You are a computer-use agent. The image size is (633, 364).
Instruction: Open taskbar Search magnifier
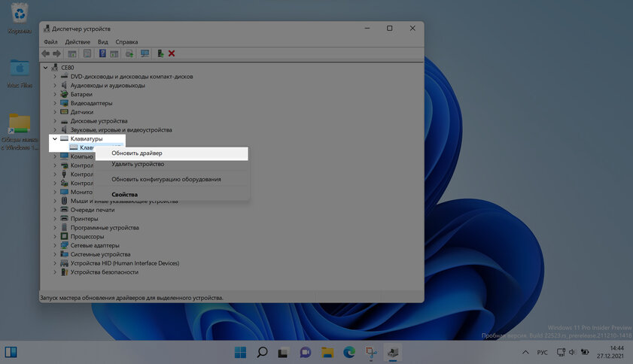(x=262, y=352)
